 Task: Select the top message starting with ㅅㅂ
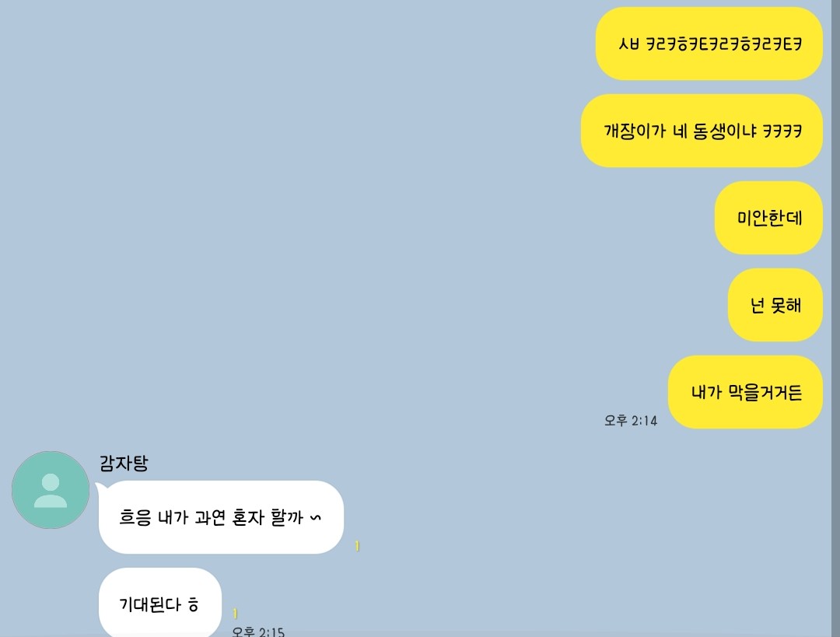709,44
